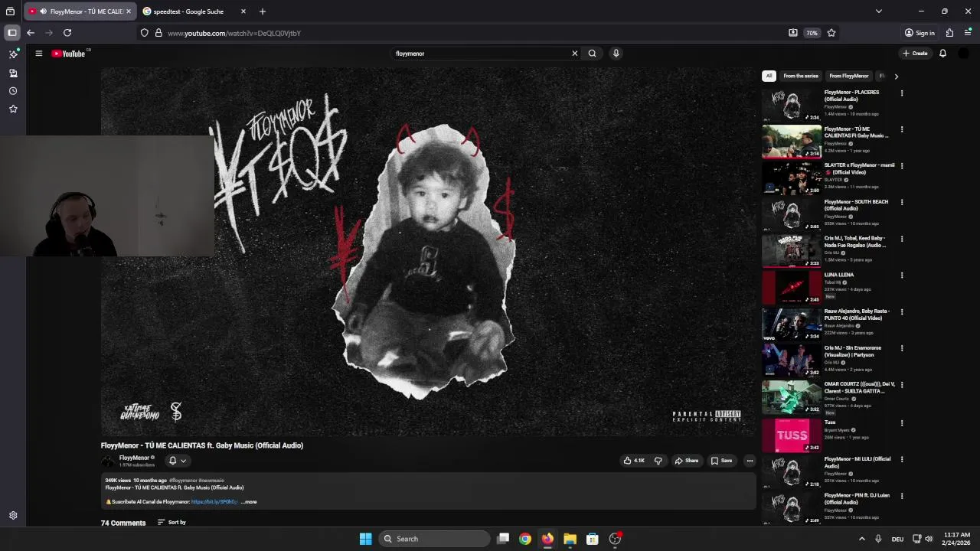Share the TÚ ME CALIENTAS video

point(687,461)
